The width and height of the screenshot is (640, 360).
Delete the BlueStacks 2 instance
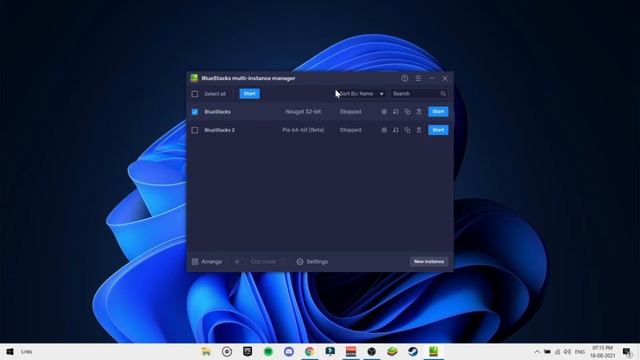tap(419, 130)
